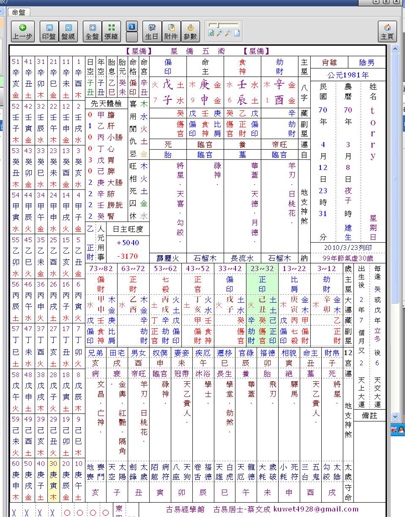
Task: Print the chart using 印盤
Action: 49,31
